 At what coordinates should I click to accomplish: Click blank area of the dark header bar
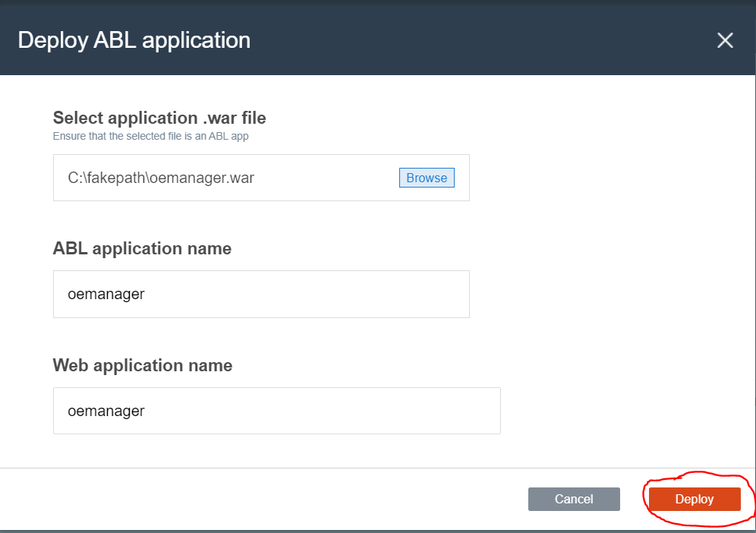(482, 39)
